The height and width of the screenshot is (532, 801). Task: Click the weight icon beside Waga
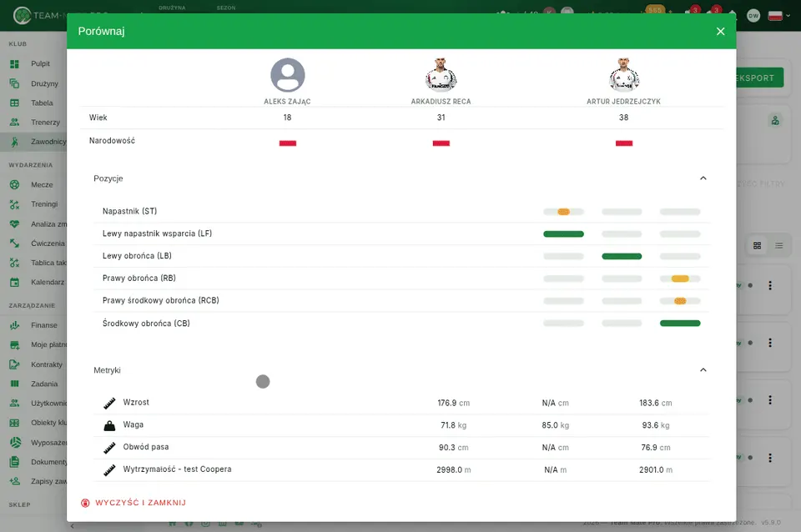109,426
